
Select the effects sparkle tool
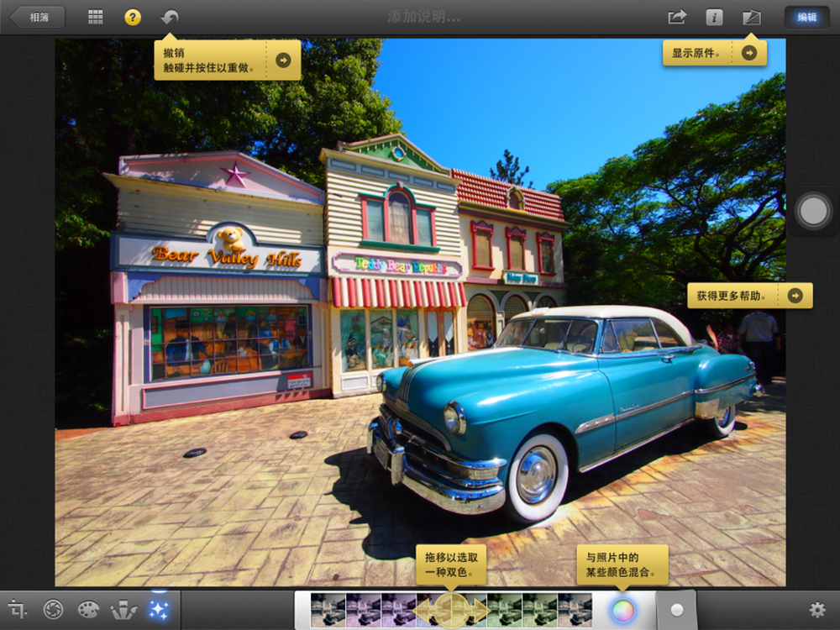[x=158, y=609]
